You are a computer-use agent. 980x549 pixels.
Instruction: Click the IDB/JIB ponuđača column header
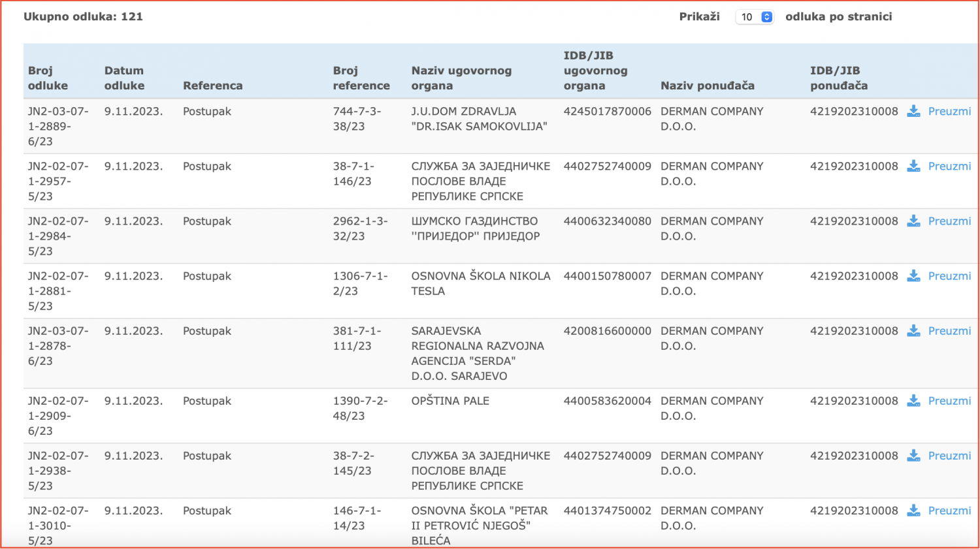(x=839, y=78)
